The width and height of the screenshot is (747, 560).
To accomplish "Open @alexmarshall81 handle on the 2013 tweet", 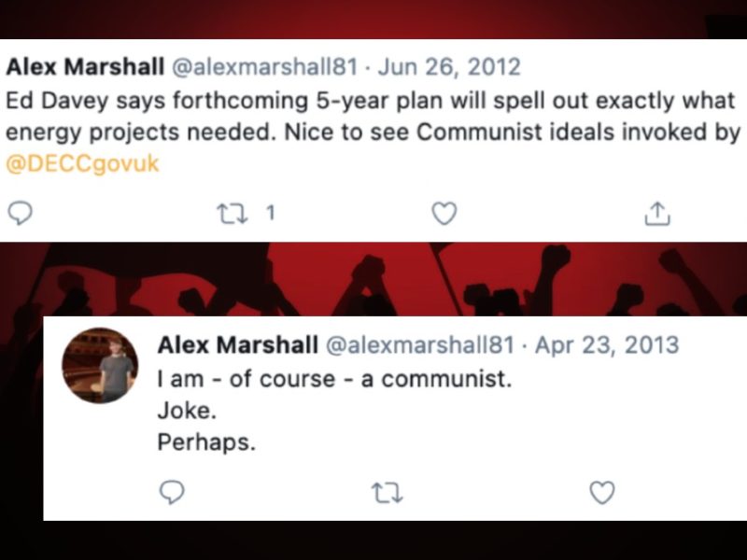I will (419, 344).
